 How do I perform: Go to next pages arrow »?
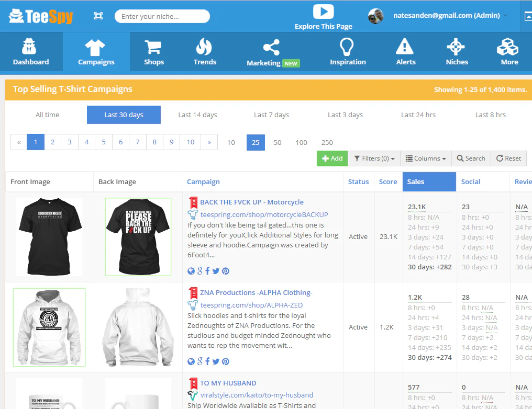(209, 142)
